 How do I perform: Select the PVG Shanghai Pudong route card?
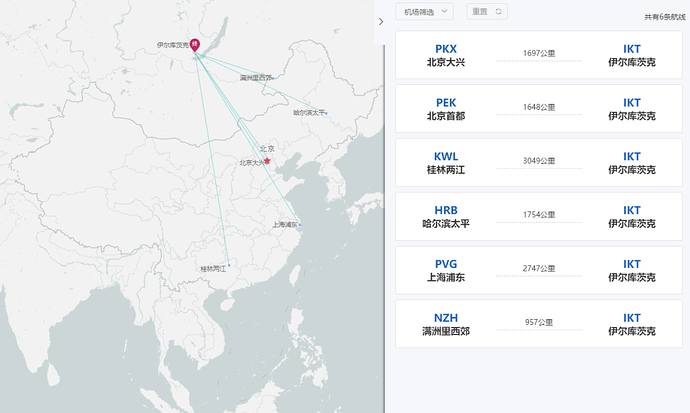tap(539, 271)
